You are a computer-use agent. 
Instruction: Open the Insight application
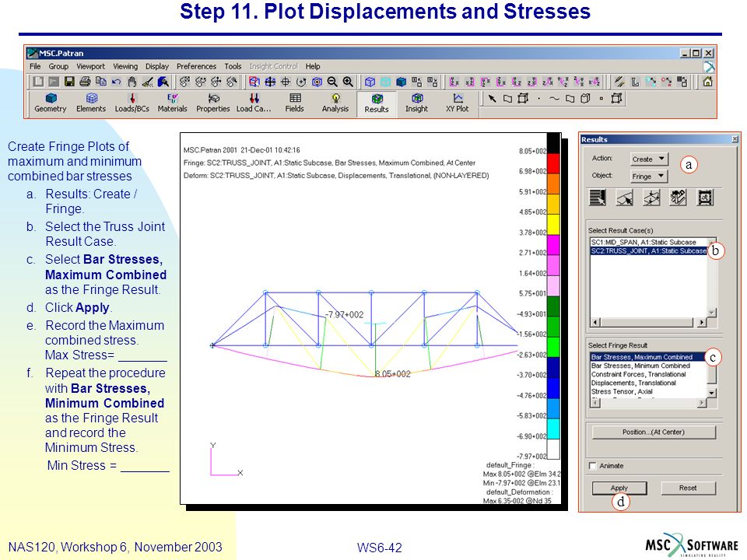(417, 103)
